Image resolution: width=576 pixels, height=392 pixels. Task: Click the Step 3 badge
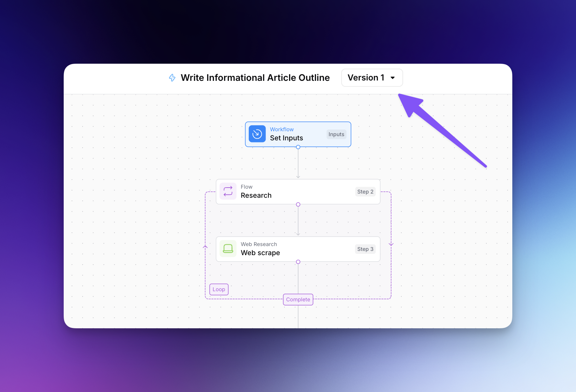[x=365, y=249]
